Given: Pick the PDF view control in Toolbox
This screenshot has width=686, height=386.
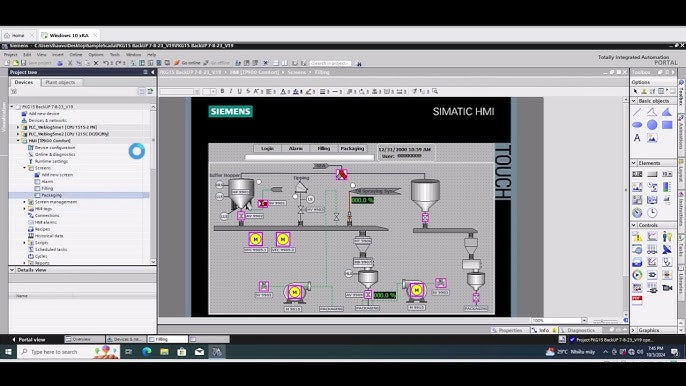Looking at the screenshot, I should coord(637,300).
